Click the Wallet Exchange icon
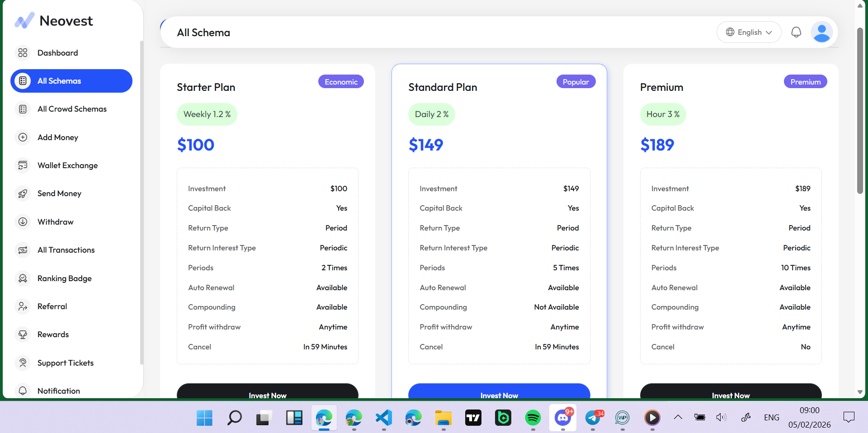This screenshot has height=433, width=868. click(x=23, y=165)
